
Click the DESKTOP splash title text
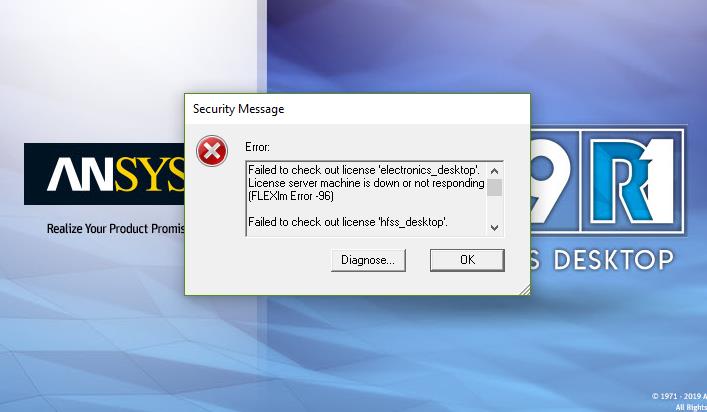pyautogui.click(x=613, y=260)
